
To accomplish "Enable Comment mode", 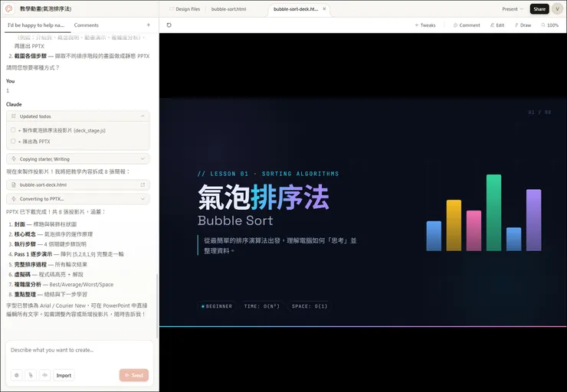I will [467, 25].
